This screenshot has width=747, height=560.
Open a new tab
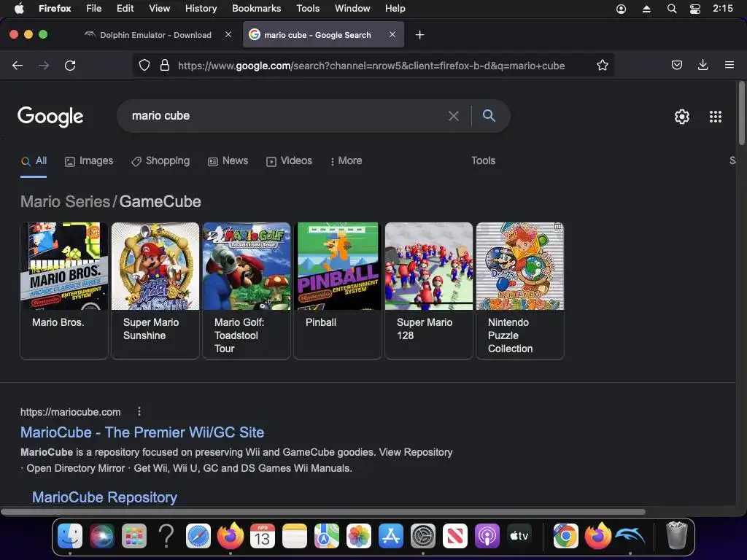(419, 35)
